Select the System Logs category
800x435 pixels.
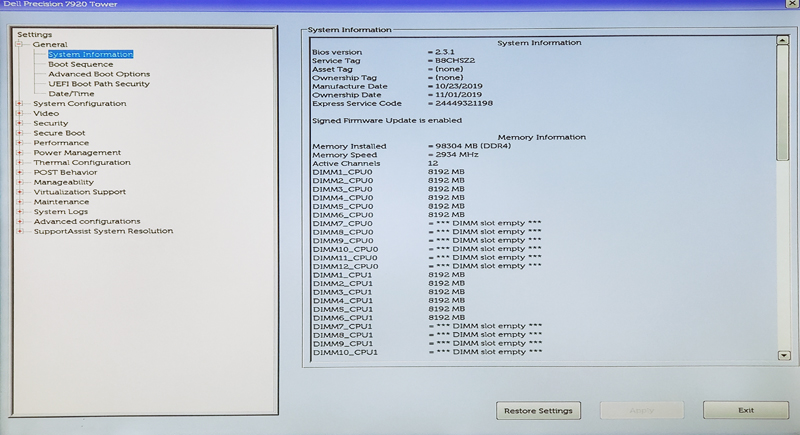point(61,212)
